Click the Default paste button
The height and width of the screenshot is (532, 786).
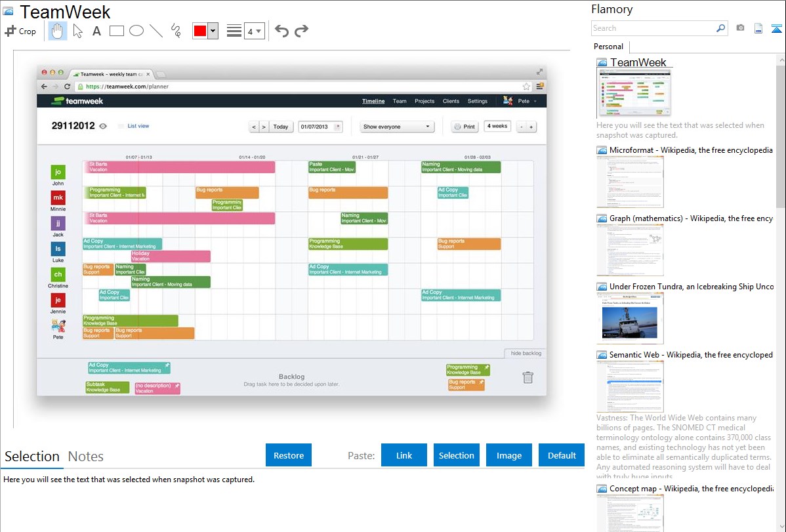click(x=562, y=455)
